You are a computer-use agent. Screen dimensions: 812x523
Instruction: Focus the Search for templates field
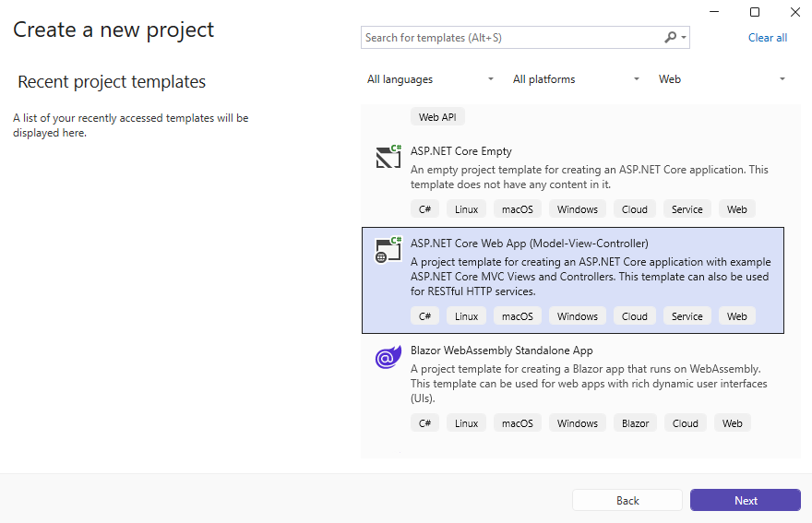pyautogui.click(x=512, y=38)
